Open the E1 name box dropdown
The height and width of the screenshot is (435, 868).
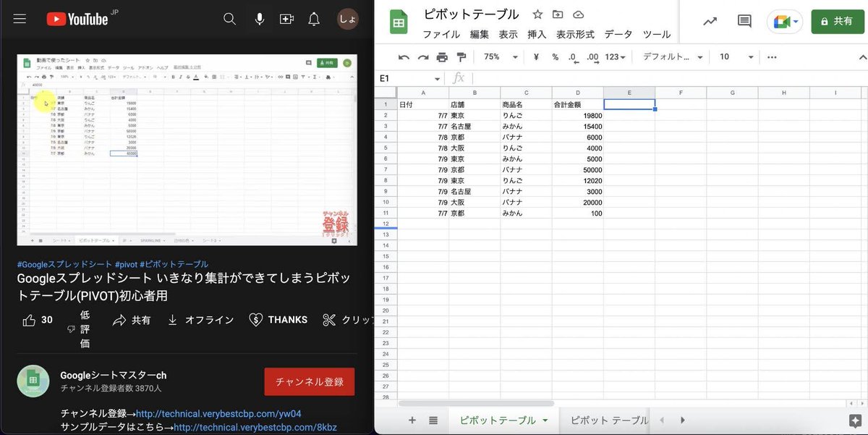pos(437,79)
